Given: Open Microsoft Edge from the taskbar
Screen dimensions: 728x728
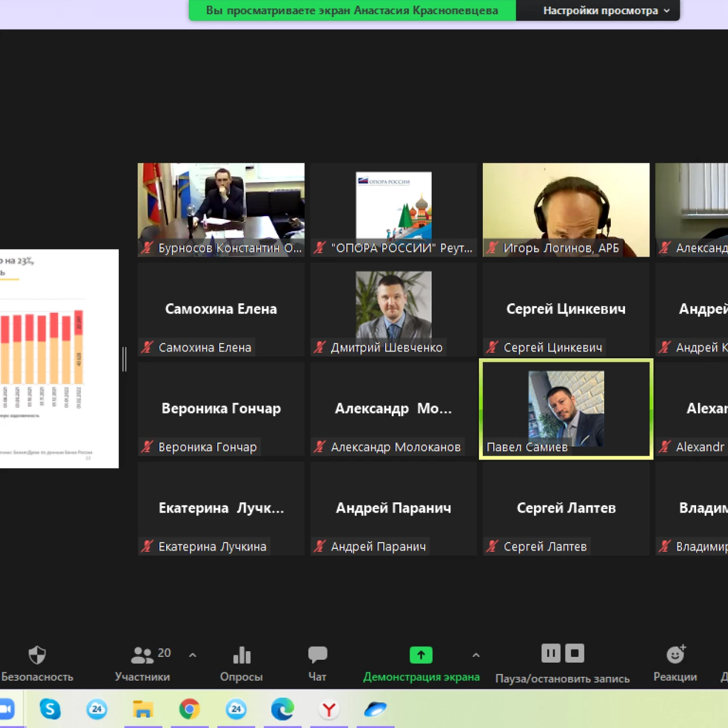Looking at the screenshot, I should coord(282,709).
